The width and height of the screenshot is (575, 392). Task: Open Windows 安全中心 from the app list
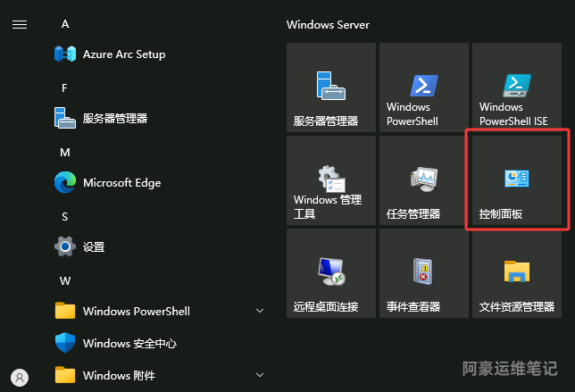[129, 343]
